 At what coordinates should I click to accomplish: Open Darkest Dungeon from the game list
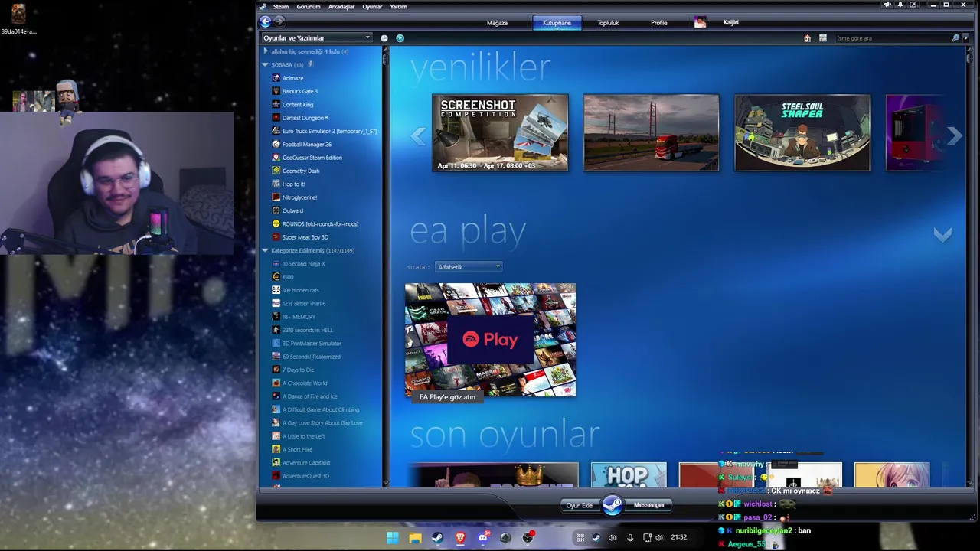305,118
